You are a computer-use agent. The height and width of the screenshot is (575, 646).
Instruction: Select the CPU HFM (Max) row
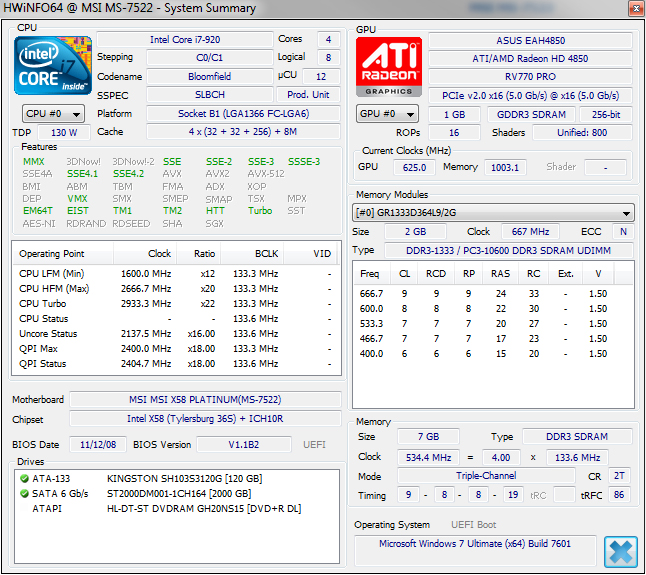pos(176,288)
